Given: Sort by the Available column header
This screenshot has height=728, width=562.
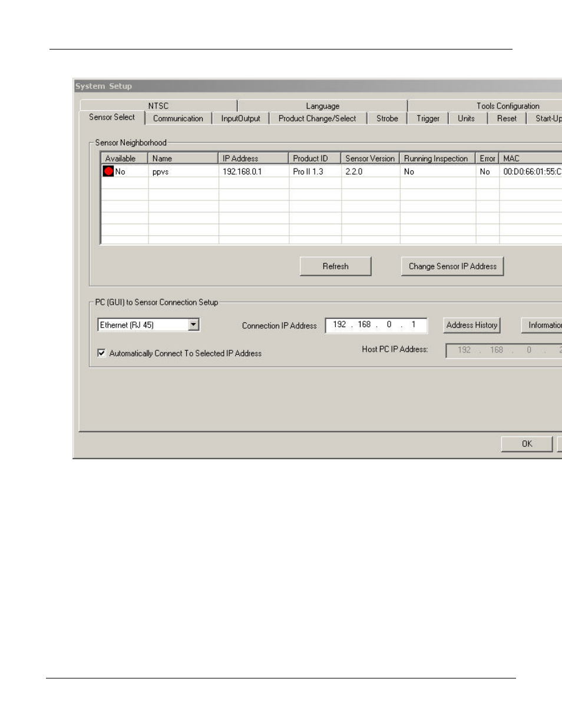Looking at the screenshot, I should (124, 159).
